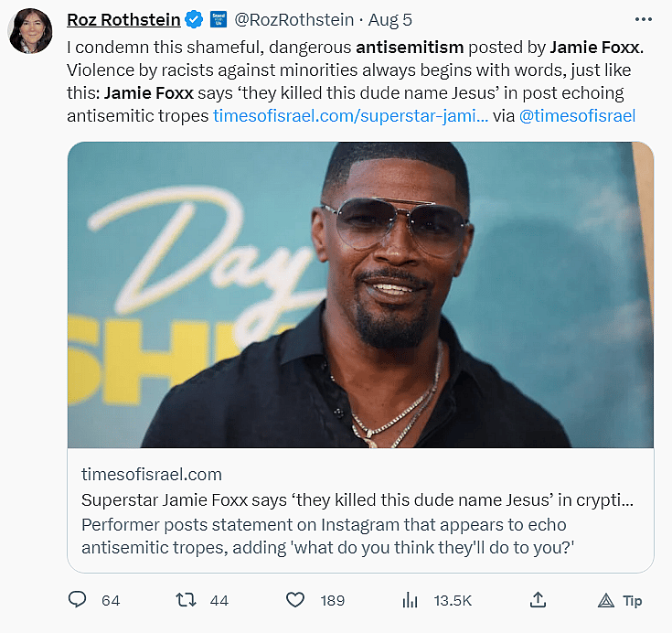Screen dimensions: 672x633
Task: Click the blue verified checkmark badge
Action: (x=194, y=20)
